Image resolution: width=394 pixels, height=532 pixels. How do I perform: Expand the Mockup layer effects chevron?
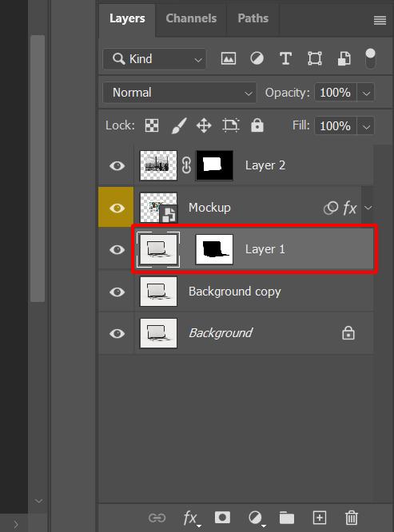pos(368,208)
